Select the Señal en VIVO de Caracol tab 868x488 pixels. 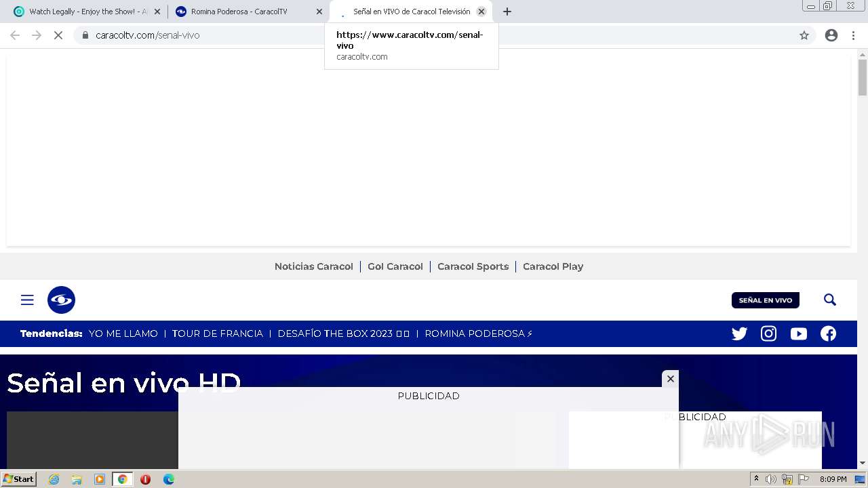(x=411, y=12)
